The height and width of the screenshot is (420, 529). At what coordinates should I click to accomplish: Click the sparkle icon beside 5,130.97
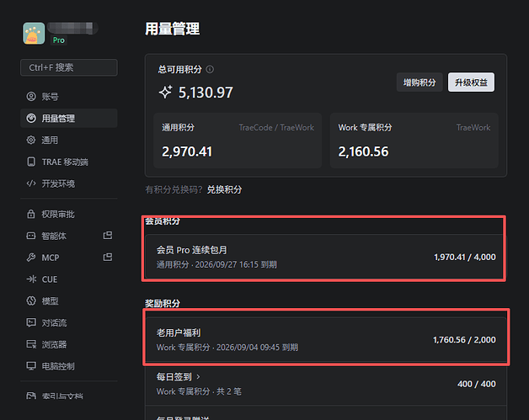[x=165, y=92]
